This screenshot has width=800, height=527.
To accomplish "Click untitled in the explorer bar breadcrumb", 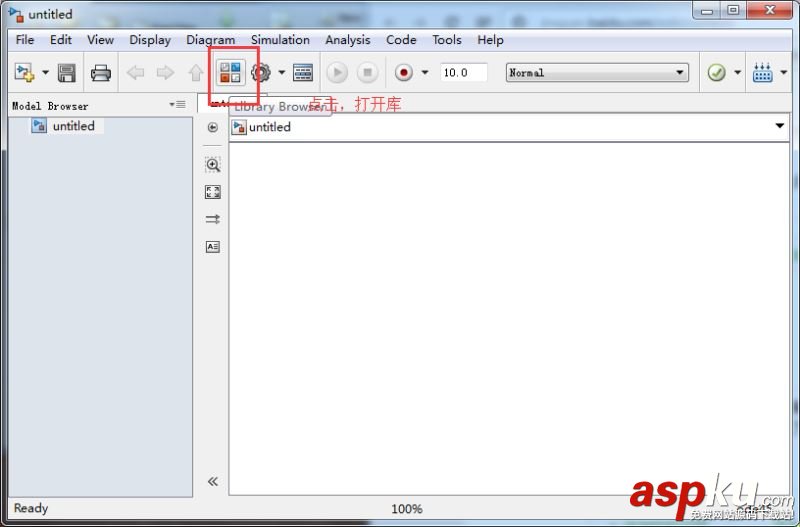I will tap(269, 127).
